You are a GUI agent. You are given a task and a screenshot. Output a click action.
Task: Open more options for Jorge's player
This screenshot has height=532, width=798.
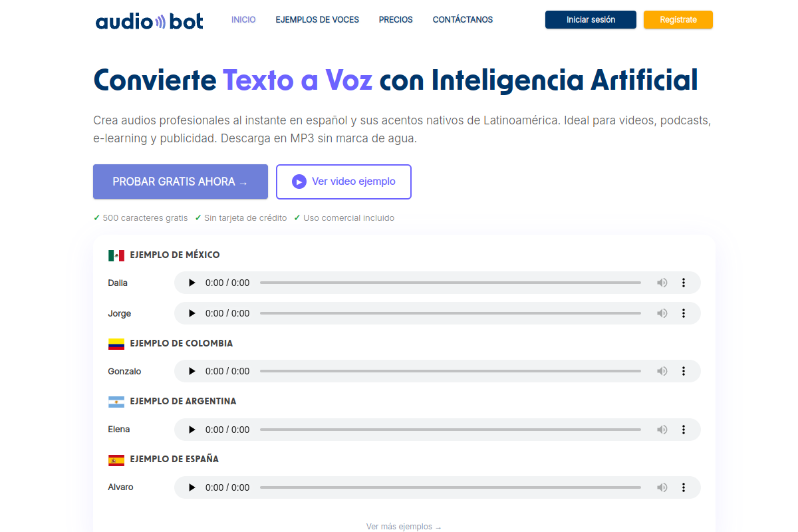[x=683, y=313]
